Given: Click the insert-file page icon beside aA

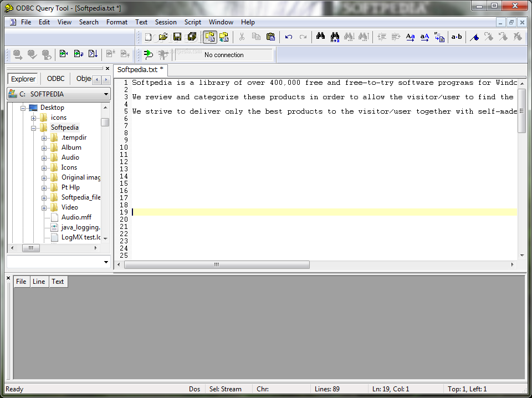Looking at the screenshot, I should (439, 37).
